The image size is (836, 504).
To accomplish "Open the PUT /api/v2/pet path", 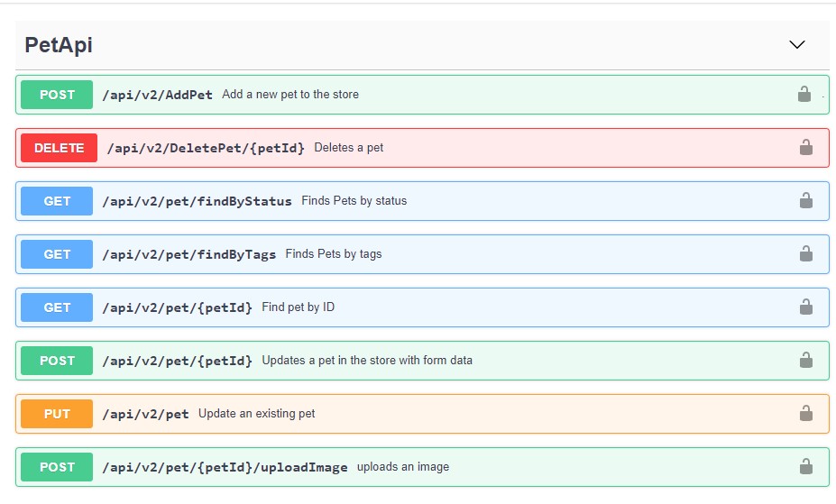I will pos(145,415).
